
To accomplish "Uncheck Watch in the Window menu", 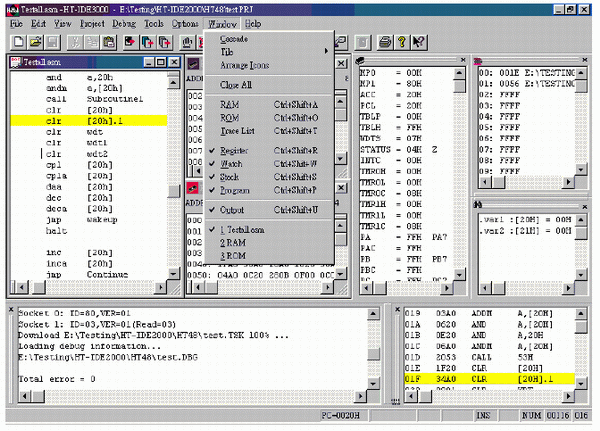I will click(269, 164).
